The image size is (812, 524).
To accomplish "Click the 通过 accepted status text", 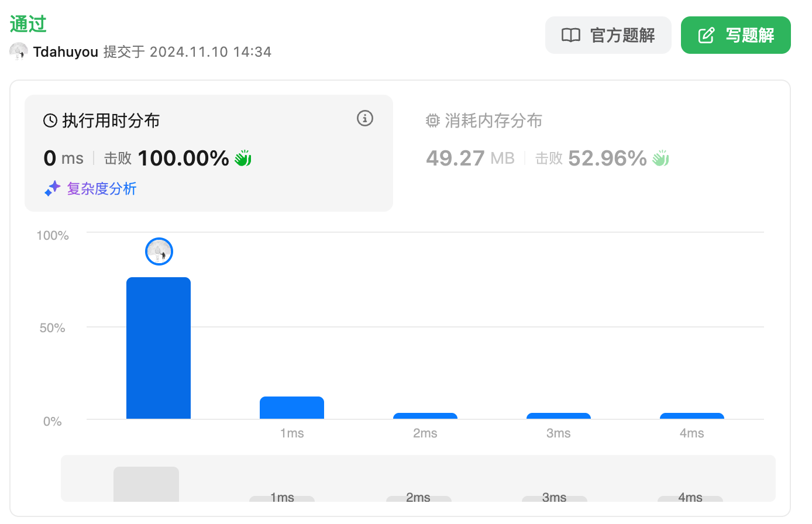I will tap(28, 24).
